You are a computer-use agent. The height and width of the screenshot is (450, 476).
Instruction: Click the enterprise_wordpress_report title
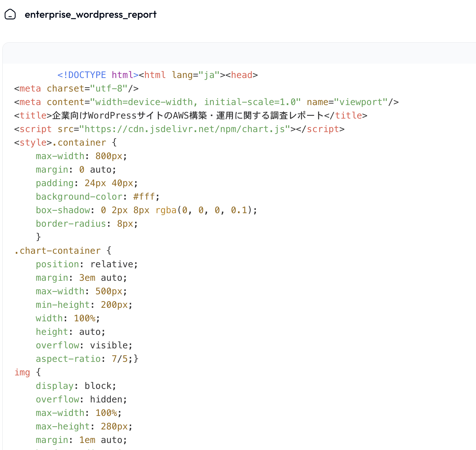pyautogui.click(x=91, y=14)
